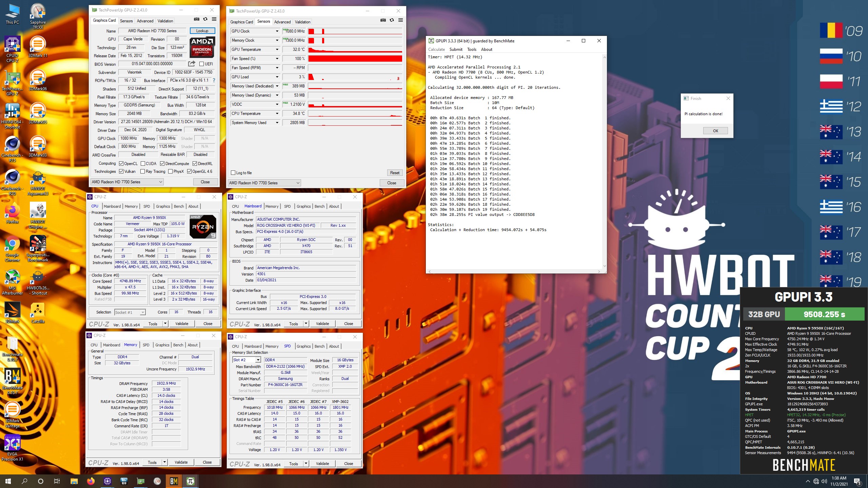Image resolution: width=868 pixels, height=488 pixels.
Task: Expand VDDC sensor dropdown
Action: coord(277,104)
